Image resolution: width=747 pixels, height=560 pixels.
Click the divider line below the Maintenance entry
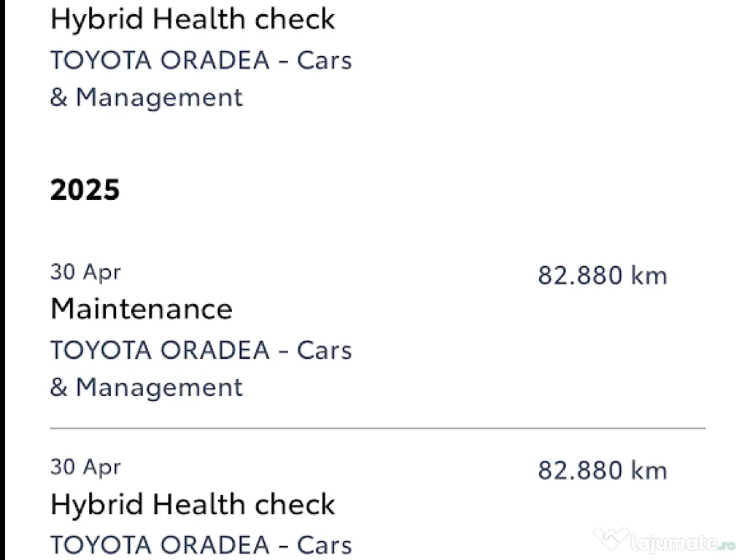pyautogui.click(x=377, y=428)
